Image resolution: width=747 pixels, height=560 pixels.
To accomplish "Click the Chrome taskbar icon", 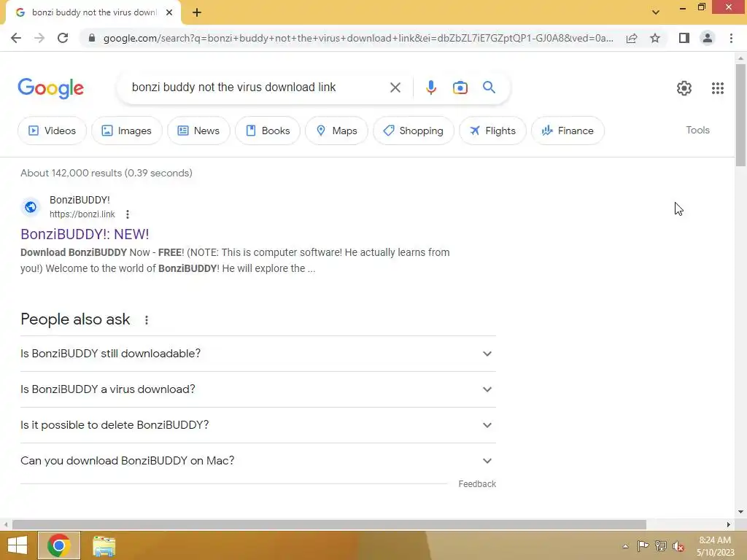I will click(x=59, y=545).
